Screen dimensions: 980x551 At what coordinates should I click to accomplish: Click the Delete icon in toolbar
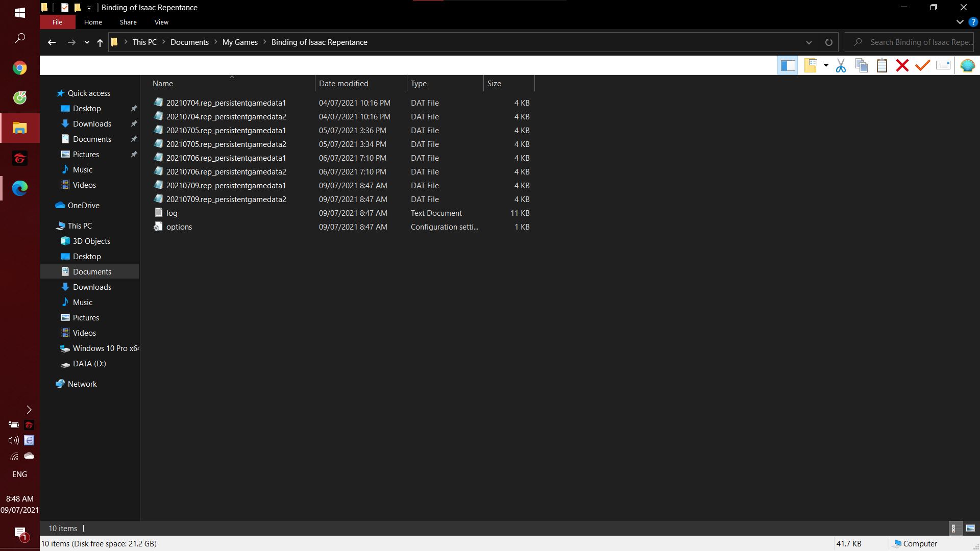(x=902, y=65)
